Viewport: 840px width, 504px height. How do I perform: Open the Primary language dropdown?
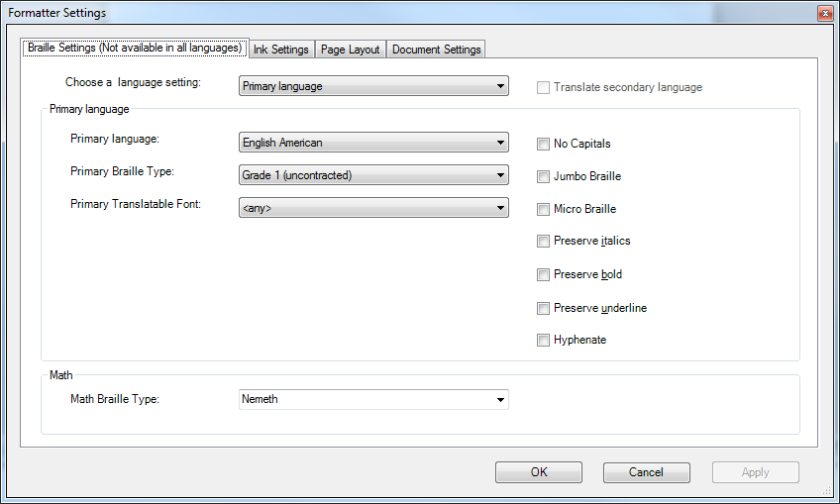pyautogui.click(x=374, y=143)
